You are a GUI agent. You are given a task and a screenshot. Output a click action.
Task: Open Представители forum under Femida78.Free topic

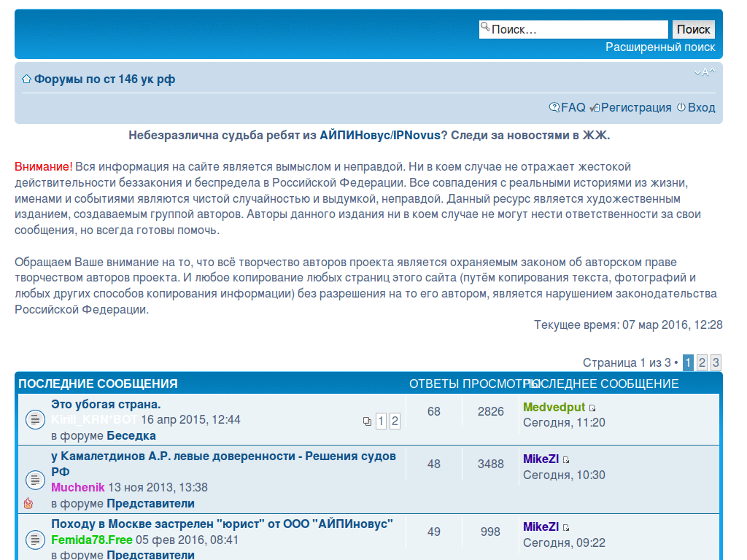coord(150,555)
